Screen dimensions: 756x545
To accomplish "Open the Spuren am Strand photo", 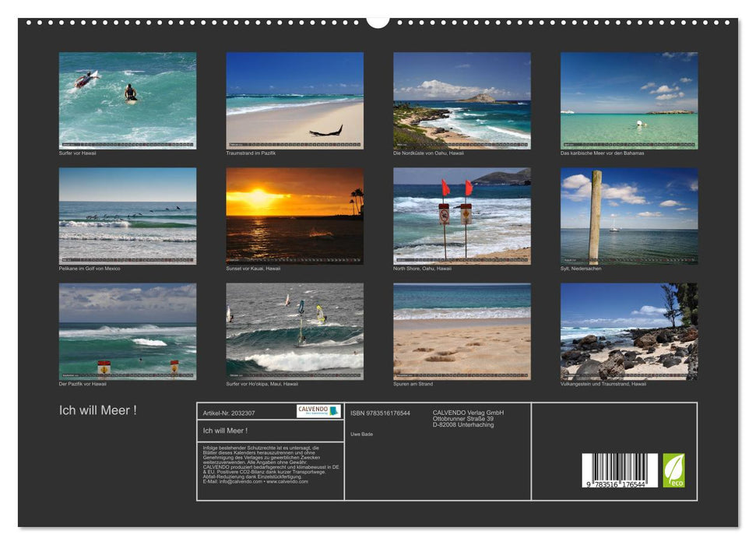I will (462, 331).
